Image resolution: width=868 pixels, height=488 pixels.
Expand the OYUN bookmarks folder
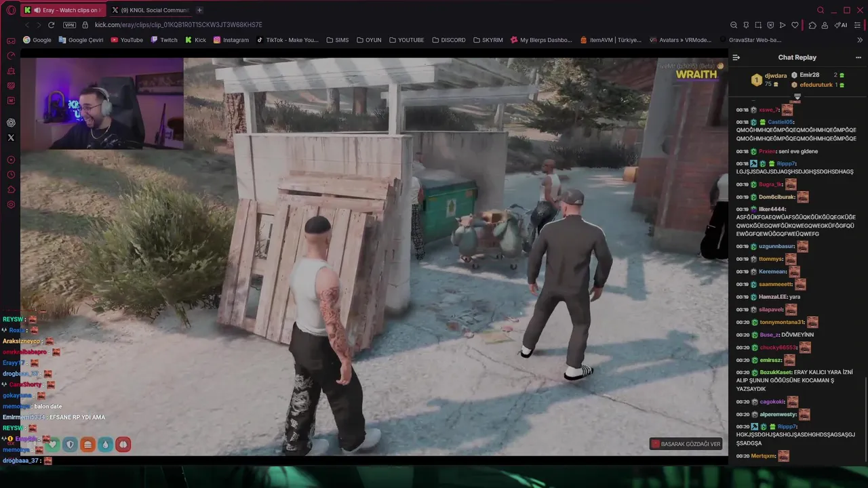[369, 40]
